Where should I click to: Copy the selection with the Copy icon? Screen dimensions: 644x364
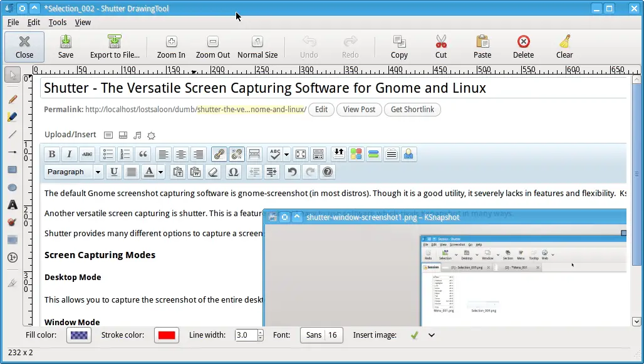pos(399,47)
